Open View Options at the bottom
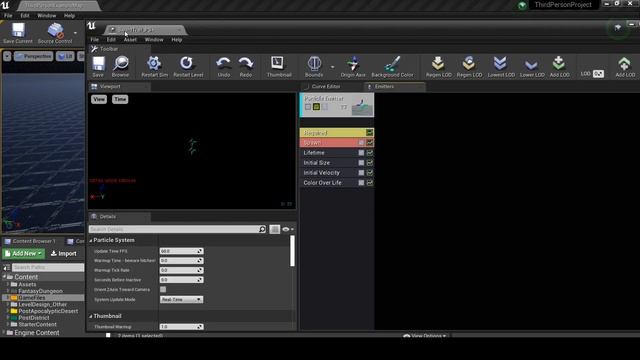 [424, 336]
